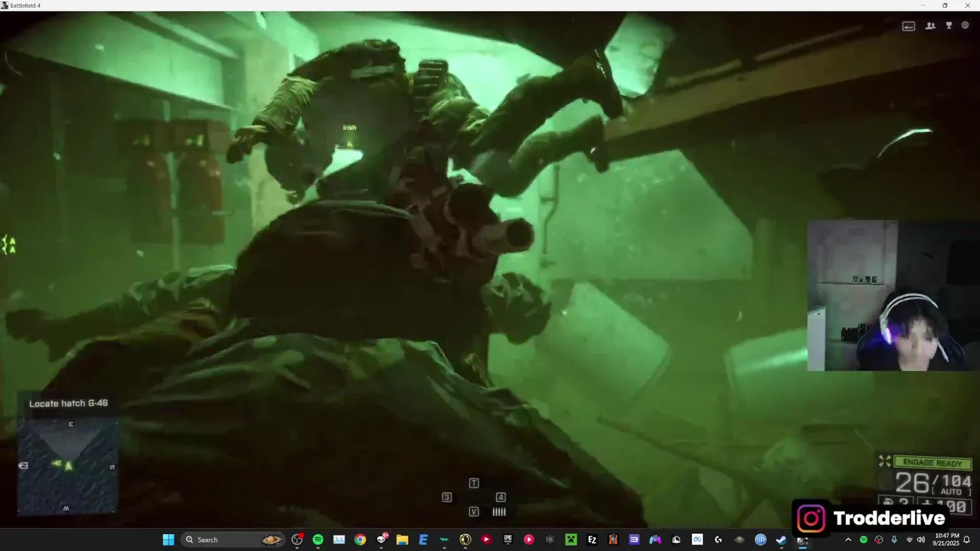The height and width of the screenshot is (551, 980).
Task: Open the volume speaker icon in tray
Action: point(921,540)
